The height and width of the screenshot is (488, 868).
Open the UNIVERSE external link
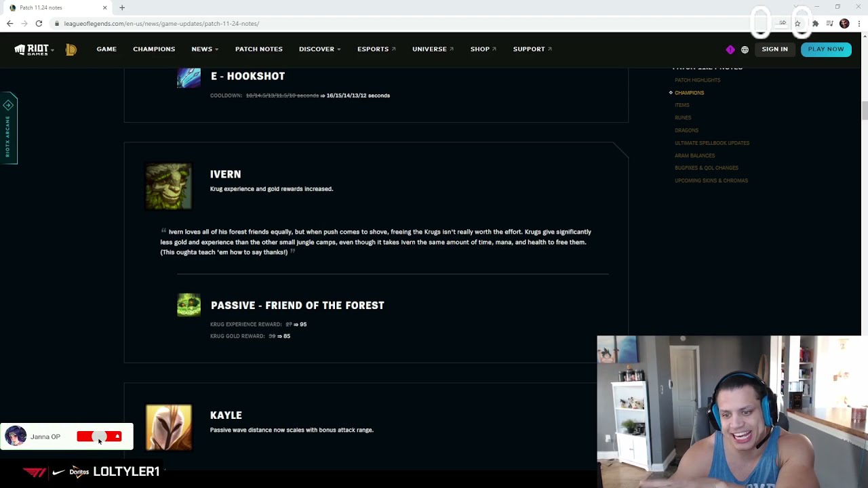coord(433,49)
